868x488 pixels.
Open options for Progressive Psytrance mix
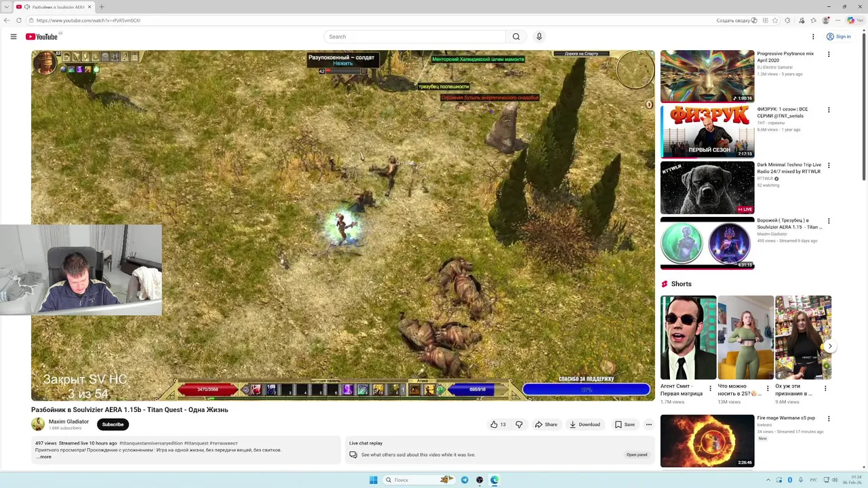click(x=829, y=54)
